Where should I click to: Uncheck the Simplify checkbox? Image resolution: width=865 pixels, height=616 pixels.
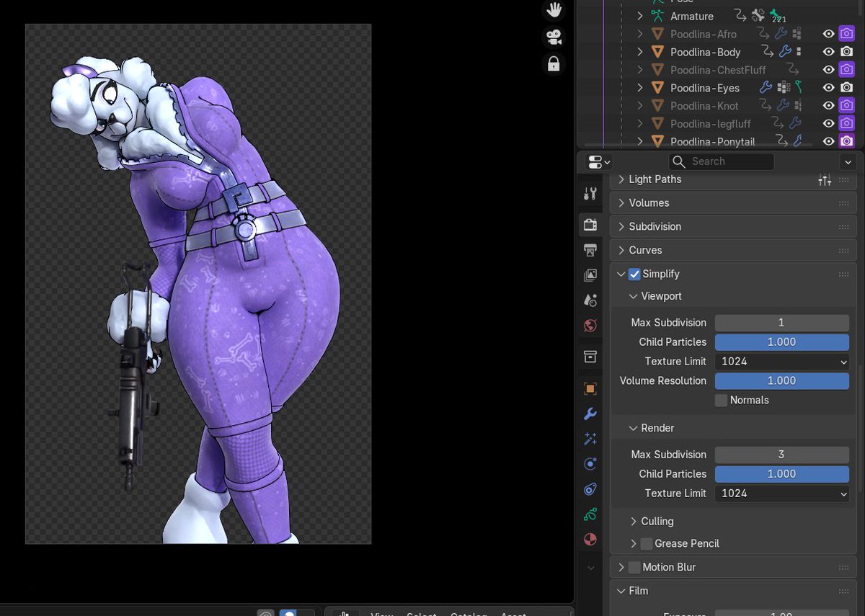pyautogui.click(x=634, y=274)
